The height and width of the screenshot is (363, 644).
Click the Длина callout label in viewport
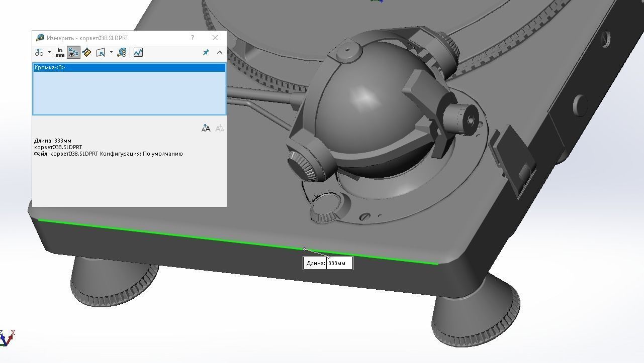[x=315, y=263]
